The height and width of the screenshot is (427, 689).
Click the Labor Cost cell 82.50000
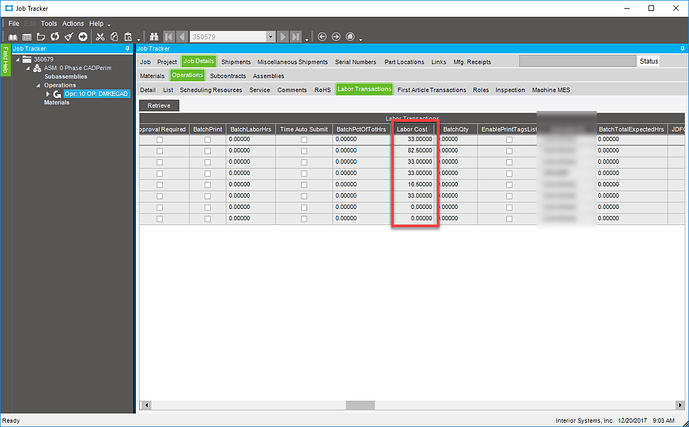pos(413,151)
